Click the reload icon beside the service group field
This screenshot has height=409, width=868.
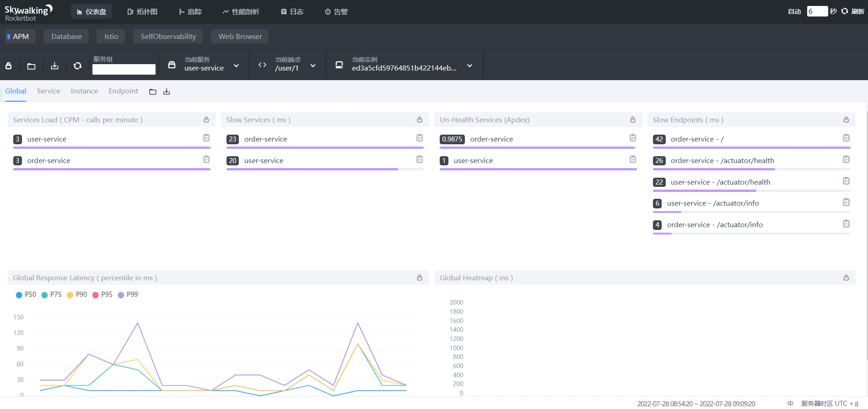click(77, 66)
